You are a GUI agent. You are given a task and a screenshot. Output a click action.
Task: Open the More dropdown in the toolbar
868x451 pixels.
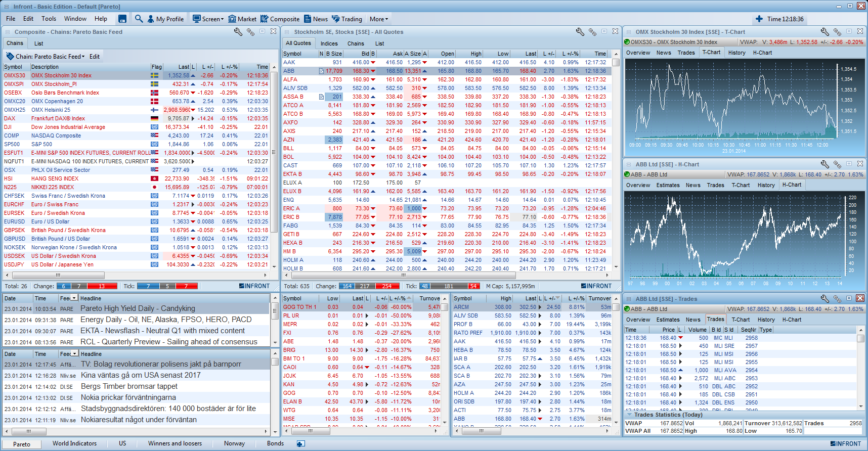(x=379, y=19)
